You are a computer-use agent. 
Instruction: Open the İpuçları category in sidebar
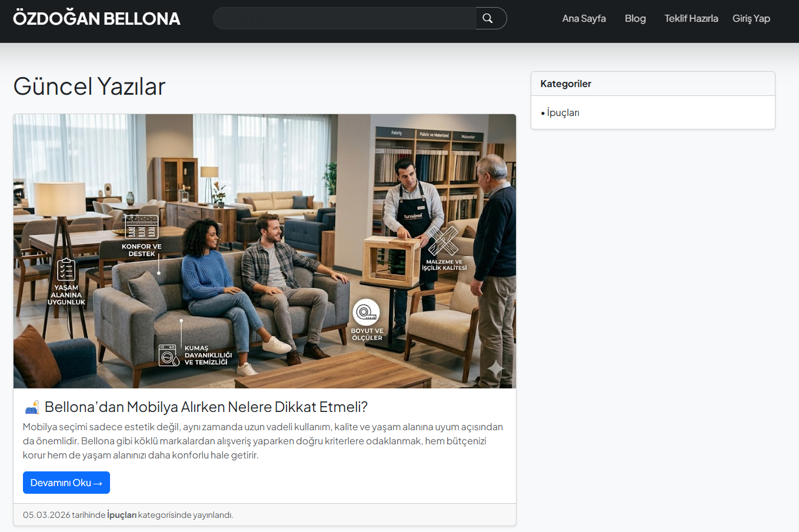(x=563, y=112)
